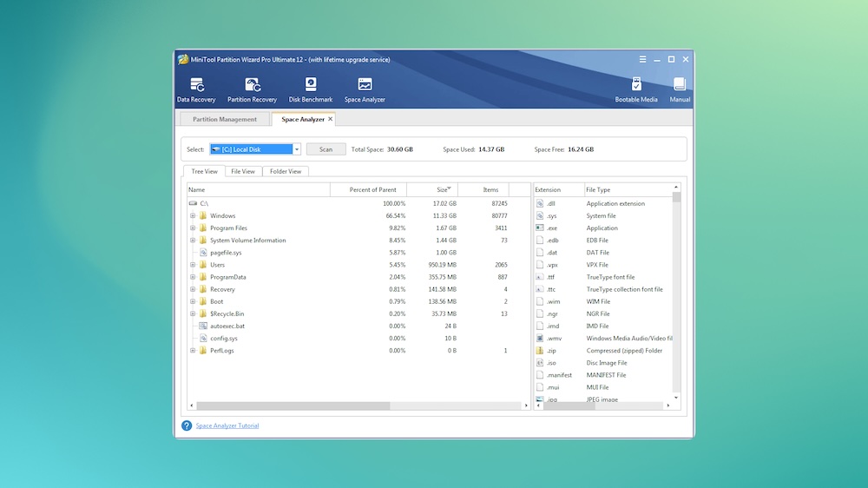
Task: Click the Windows folder icon
Action: tap(203, 215)
